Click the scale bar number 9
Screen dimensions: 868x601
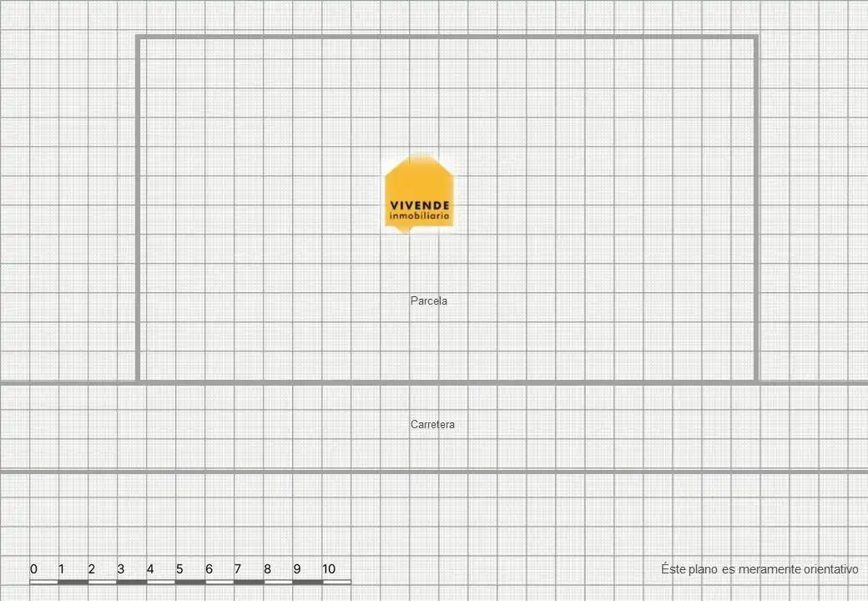[297, 569]
